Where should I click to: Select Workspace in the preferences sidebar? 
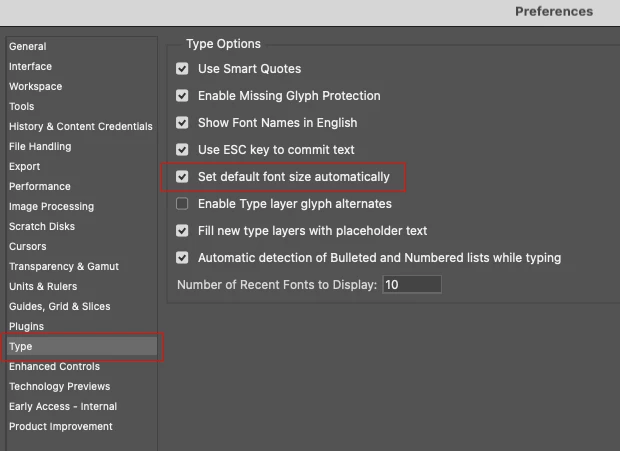pyautogui.click(x=36, y=86)
